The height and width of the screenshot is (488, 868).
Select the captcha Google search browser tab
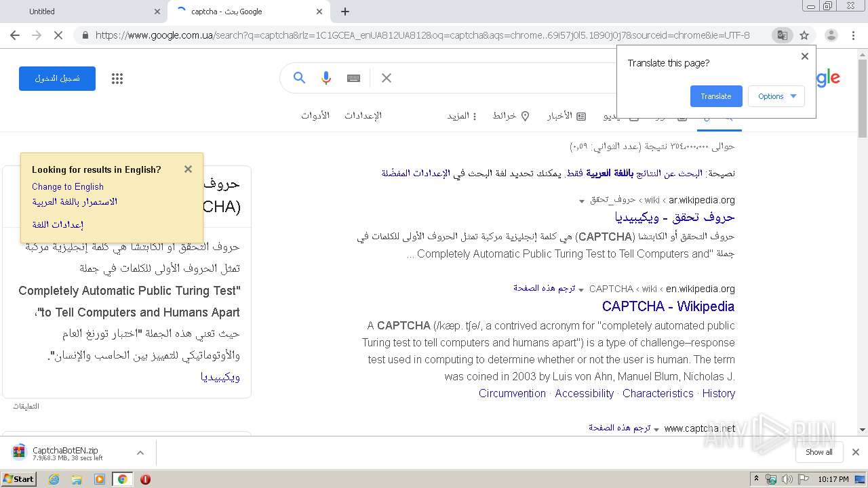(248, 12)
